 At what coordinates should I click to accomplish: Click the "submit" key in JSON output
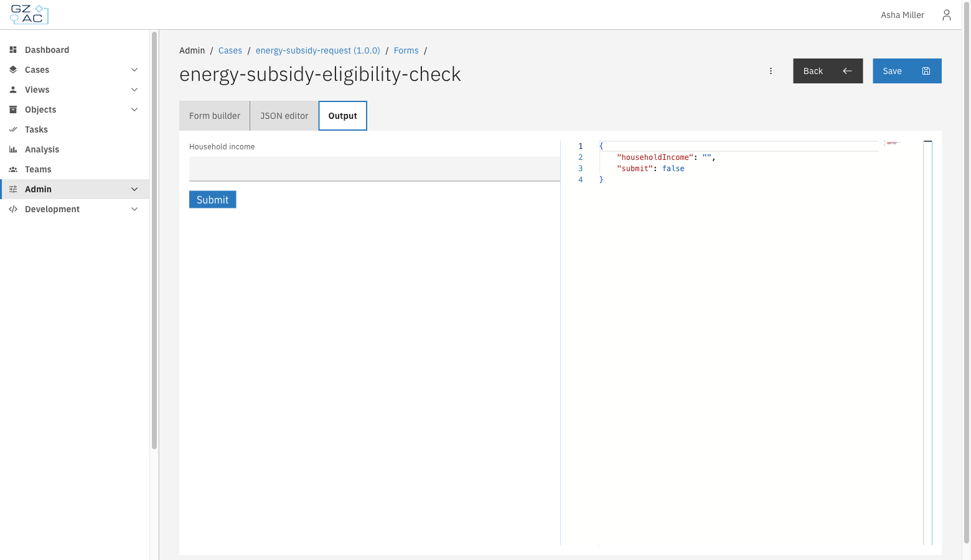click(x=635, y=169)
